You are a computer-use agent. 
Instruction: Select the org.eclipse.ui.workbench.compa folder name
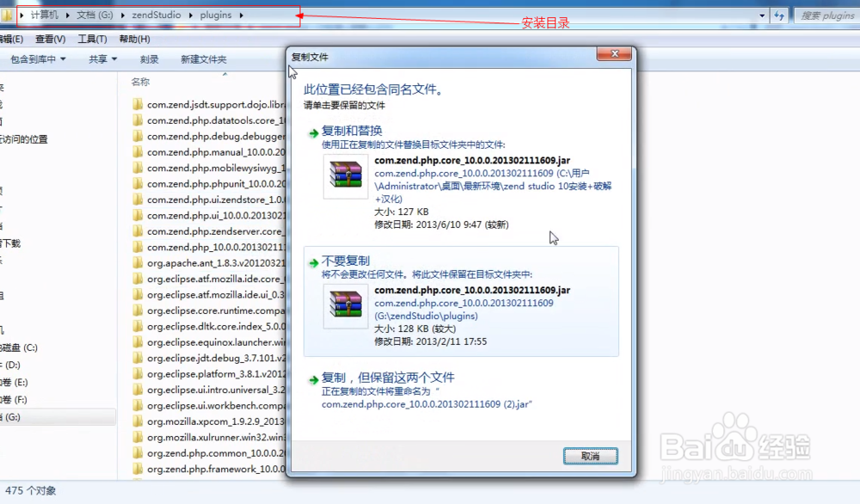(x=216, y=406)
